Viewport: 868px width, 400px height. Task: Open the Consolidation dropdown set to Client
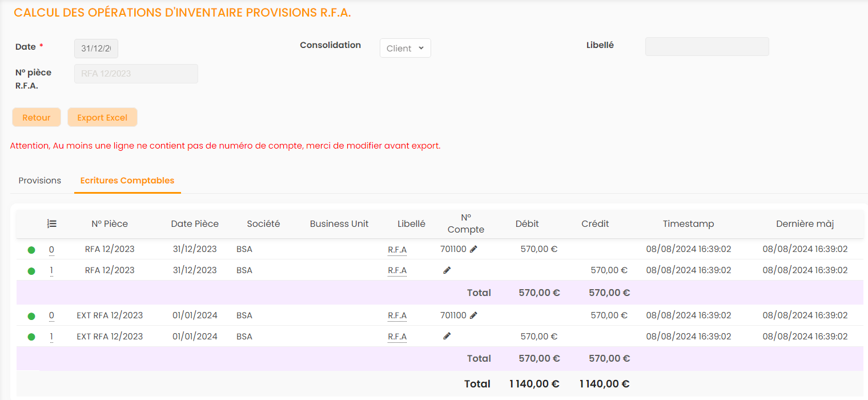(x=405, y=49)
